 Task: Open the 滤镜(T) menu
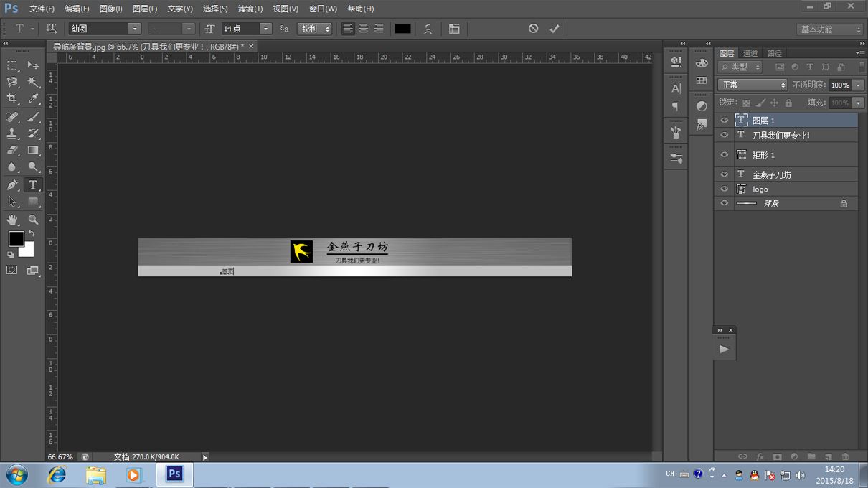coord(250,9)
